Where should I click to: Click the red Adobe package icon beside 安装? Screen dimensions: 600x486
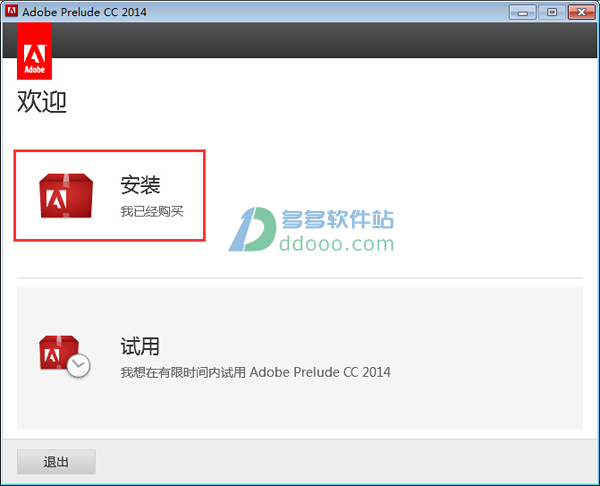coord(66,196)
